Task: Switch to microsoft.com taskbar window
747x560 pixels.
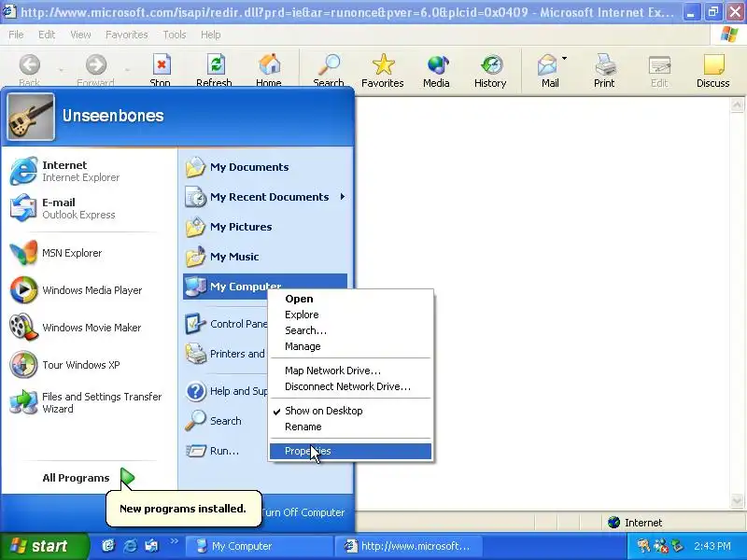Action: coord(408,546)
